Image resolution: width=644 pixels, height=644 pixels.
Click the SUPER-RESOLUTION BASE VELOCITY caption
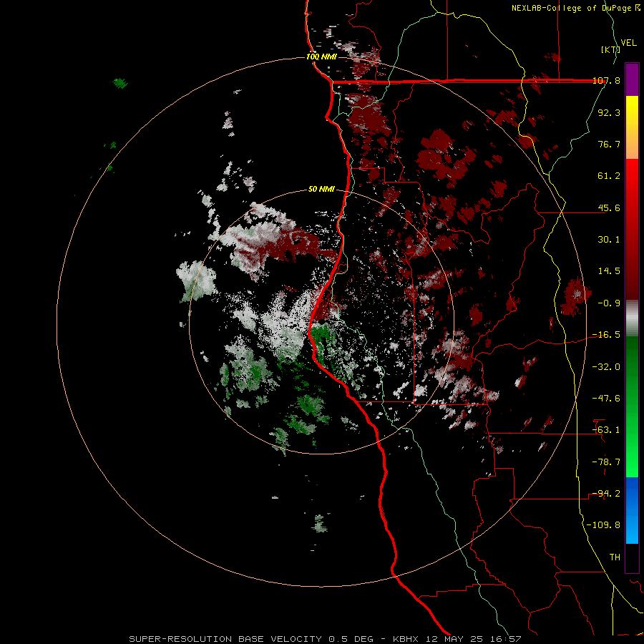(x=325, y=639)
